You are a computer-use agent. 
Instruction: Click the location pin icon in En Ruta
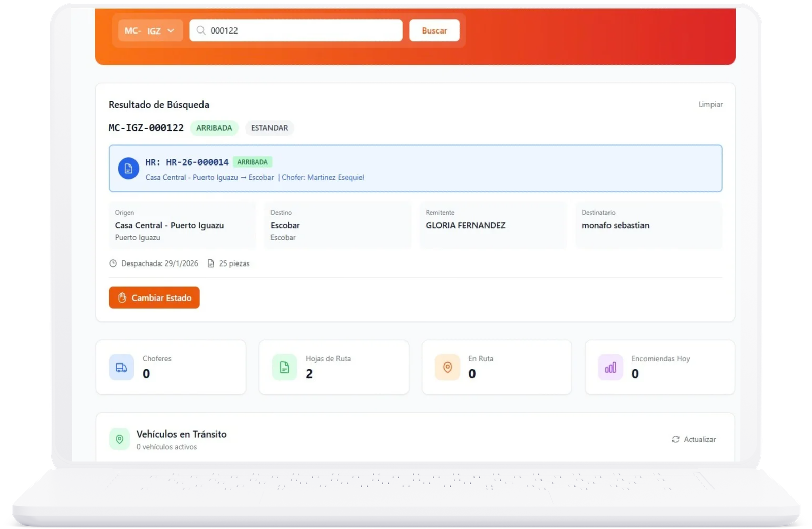[x=448, y=367]
